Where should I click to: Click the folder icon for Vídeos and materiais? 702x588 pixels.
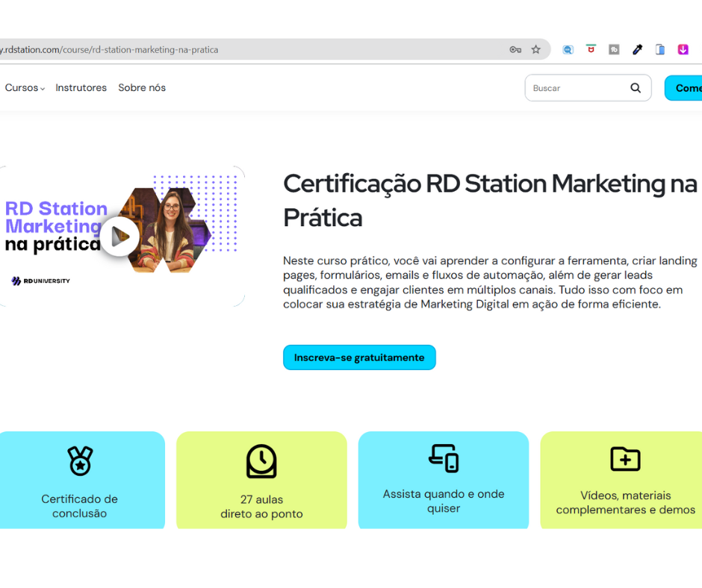click(625, 459)
